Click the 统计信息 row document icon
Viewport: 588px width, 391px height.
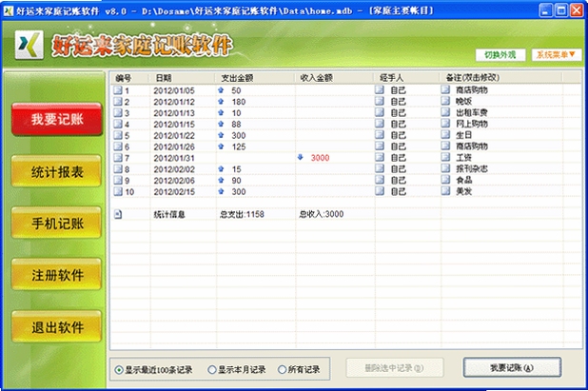pos(118,214)
